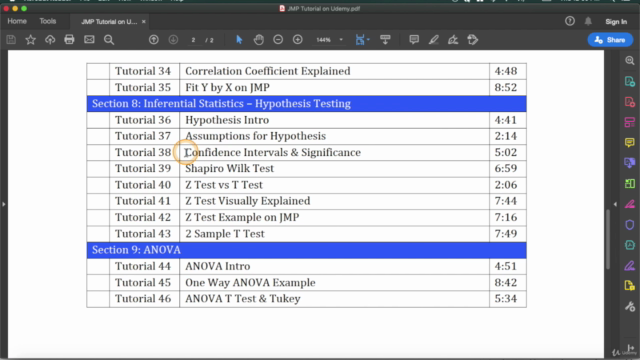Open the purple Fill & Sign tool in right panel
The height and width of the screenshot is (360, 640).
(630, 265)
